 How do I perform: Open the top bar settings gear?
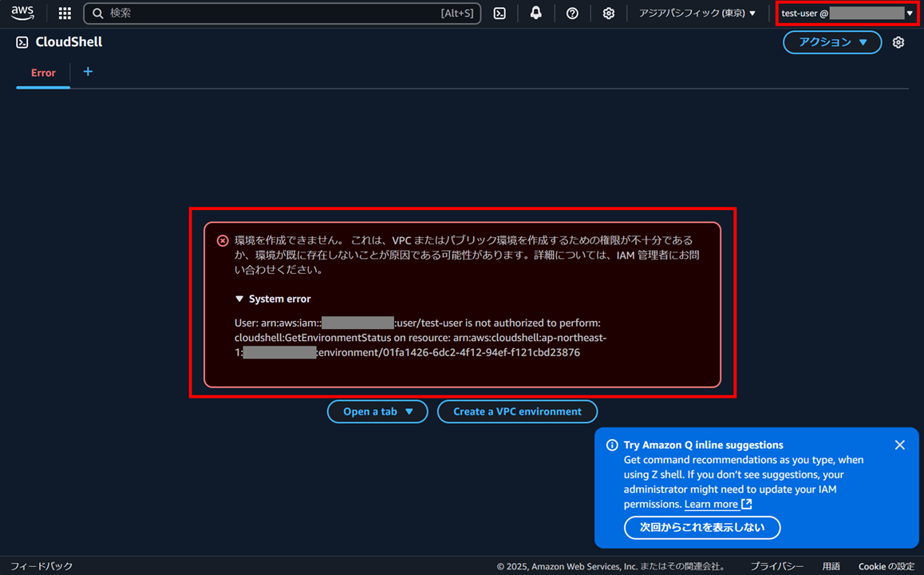pos(609,13)
